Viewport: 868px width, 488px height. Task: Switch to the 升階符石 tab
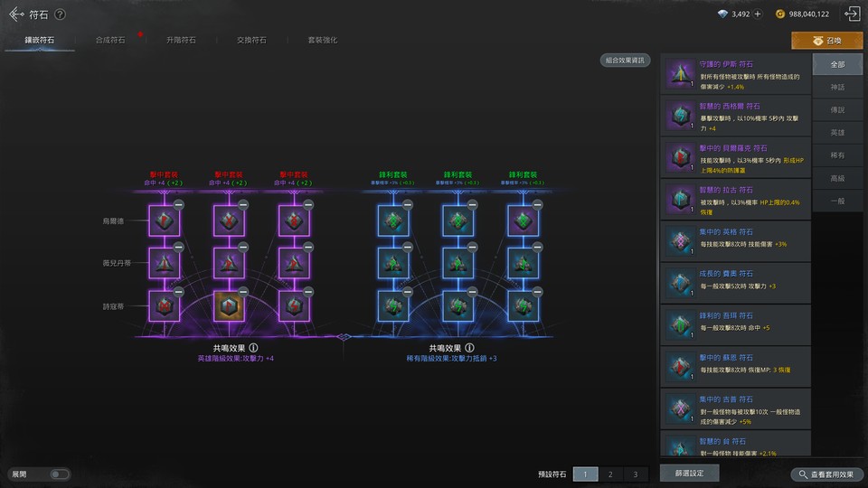tap(181, 41)
